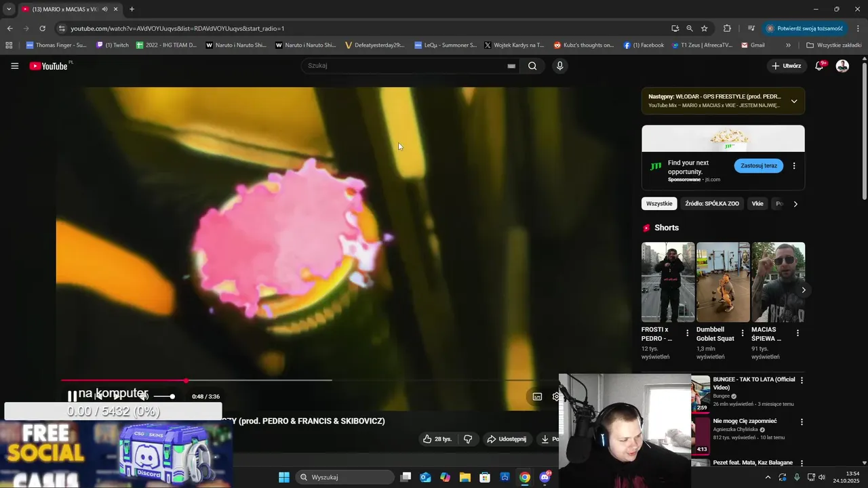Open options for BUNGEE video
The image size is (868, 488).
click(x=802, y=380)
